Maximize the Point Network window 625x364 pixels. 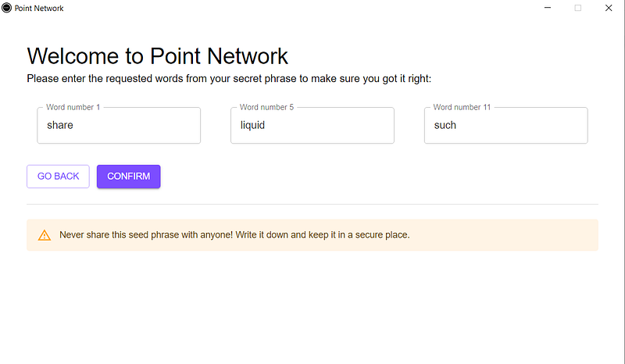click(x=578, y=8)
